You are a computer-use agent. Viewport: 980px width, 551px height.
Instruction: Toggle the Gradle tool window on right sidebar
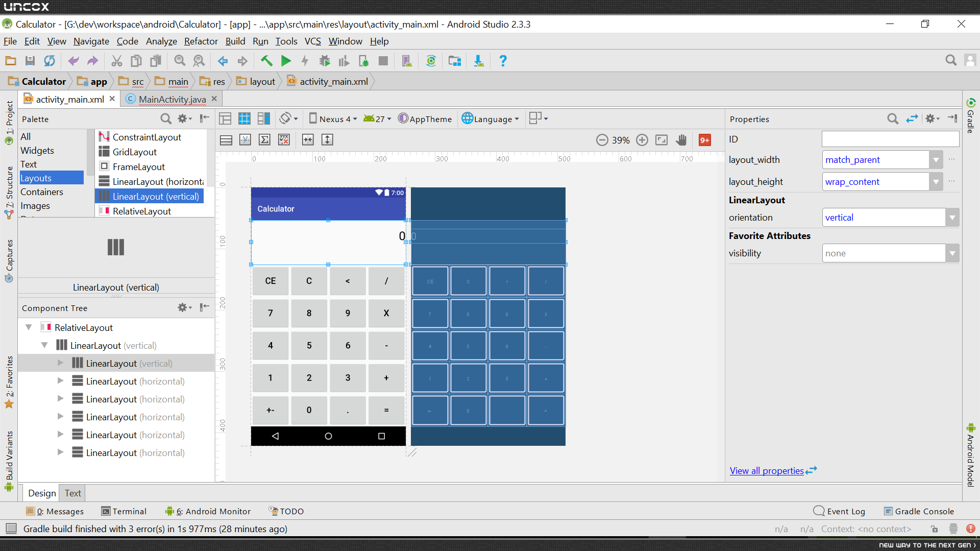click(970, 115)
